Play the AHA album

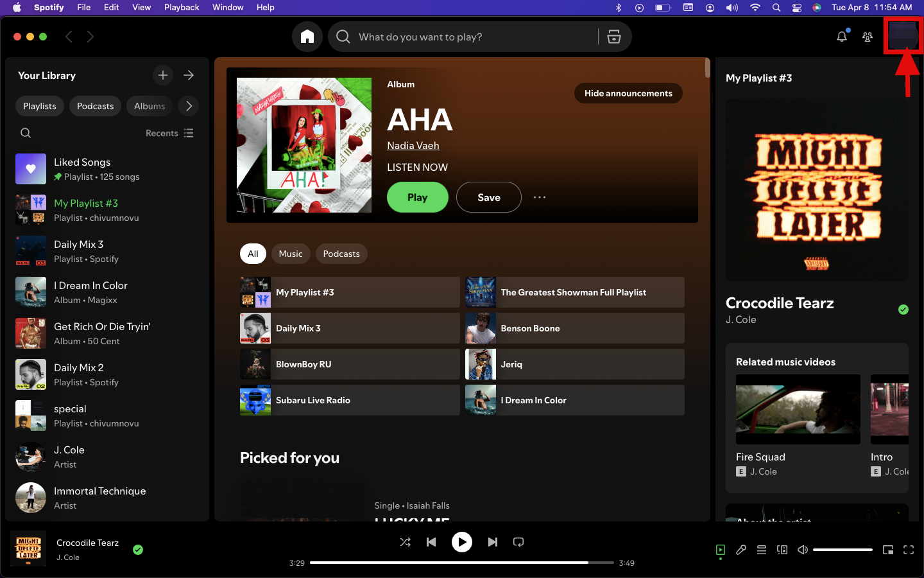point(418,197)
